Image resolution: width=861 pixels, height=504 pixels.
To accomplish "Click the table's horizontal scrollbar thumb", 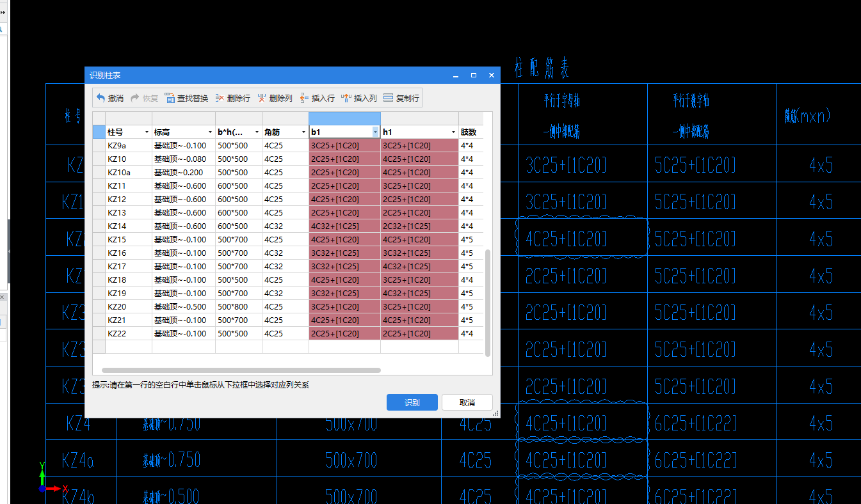I will pos(241,370).
